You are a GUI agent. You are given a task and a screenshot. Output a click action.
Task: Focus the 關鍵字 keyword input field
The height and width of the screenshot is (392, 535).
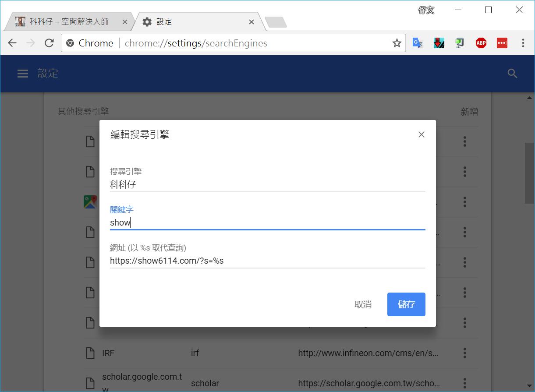pyautogui.click(x=267, y=222)
